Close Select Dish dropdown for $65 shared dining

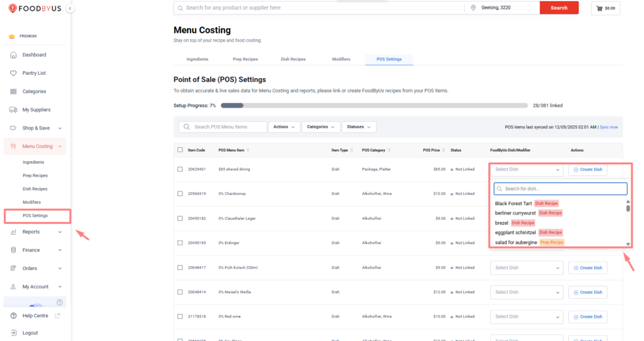click(x=526, y=169)
